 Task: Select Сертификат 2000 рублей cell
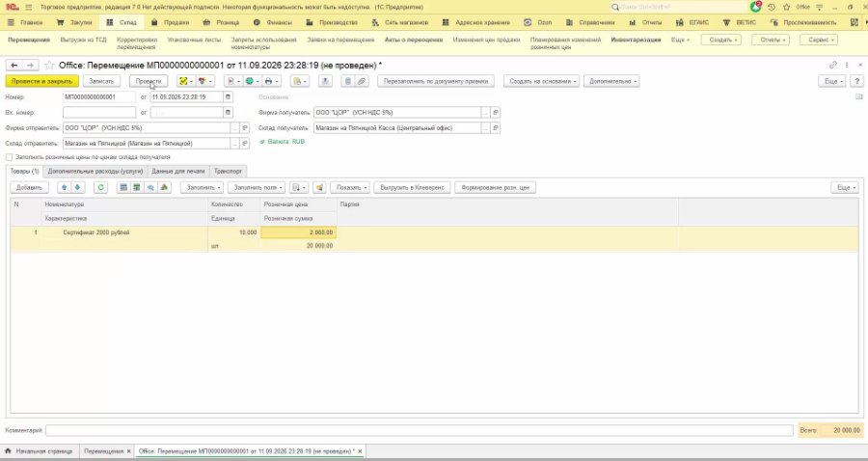pyautogui.click(x=124, y=232)
